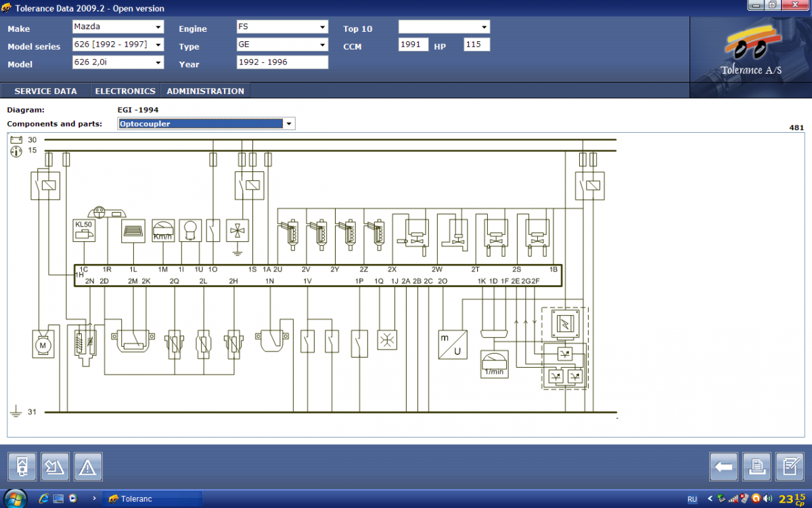
Task: Click the diagnostic tester icon button at bottom left
Action: coord(22,467)
